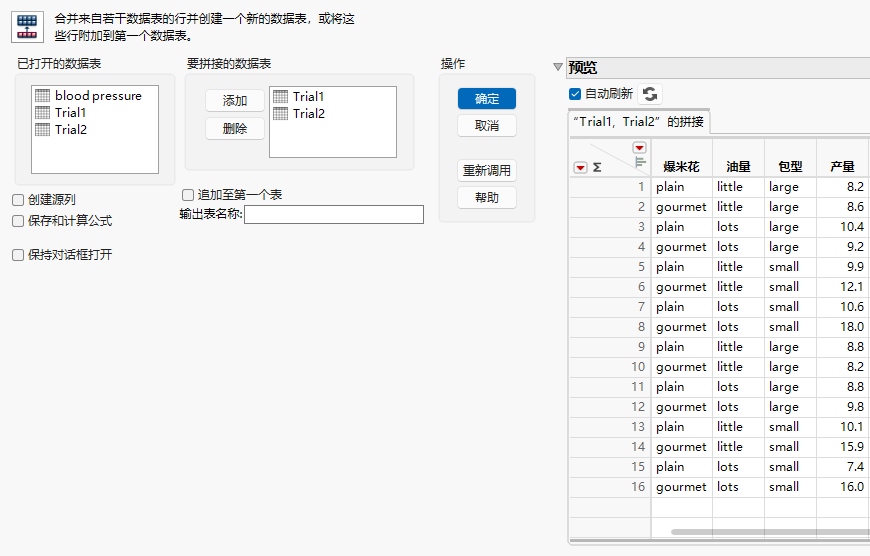Screen dimensions: 870x556
Task: Click the blood pressure table icon
Action: 43,95
